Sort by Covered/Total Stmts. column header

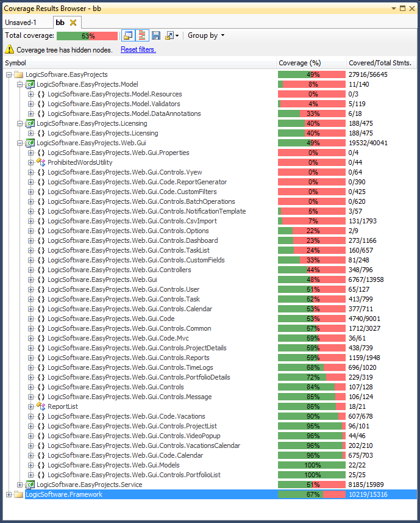tap(382, 63)
